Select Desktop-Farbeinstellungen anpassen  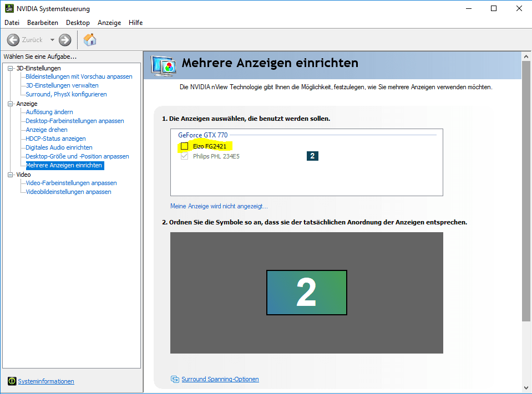pos(75,121)
